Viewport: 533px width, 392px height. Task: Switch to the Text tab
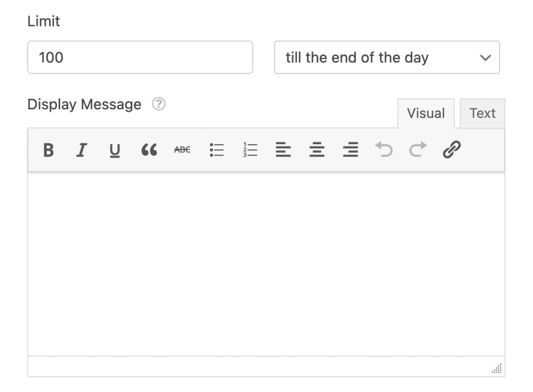click(482, 113)
